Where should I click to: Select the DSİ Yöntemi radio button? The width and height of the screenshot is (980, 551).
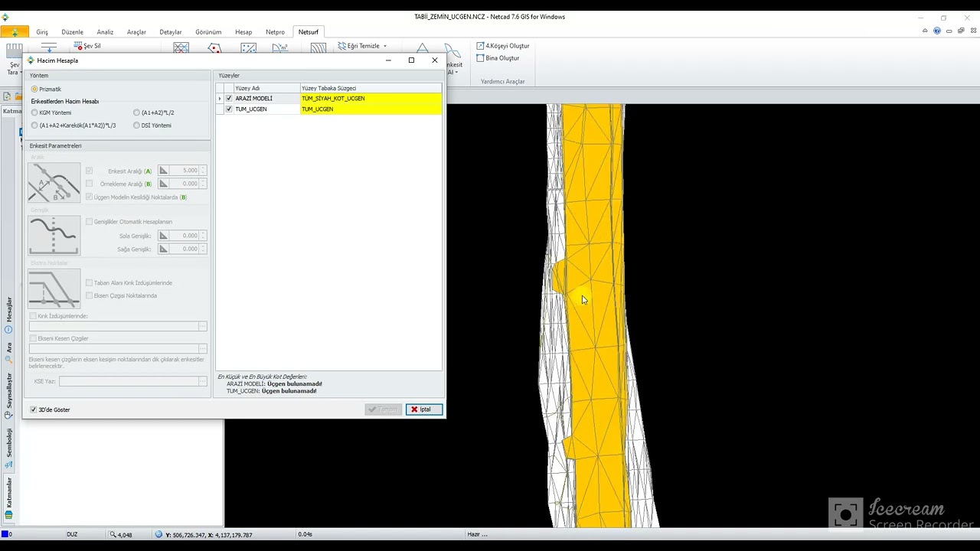[x=136, y=126]
